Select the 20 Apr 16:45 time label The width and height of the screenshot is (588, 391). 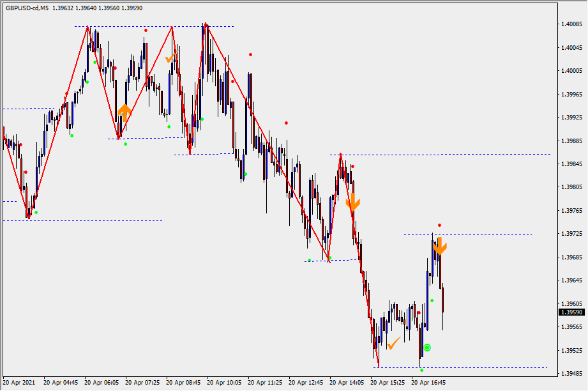point(428,383)
